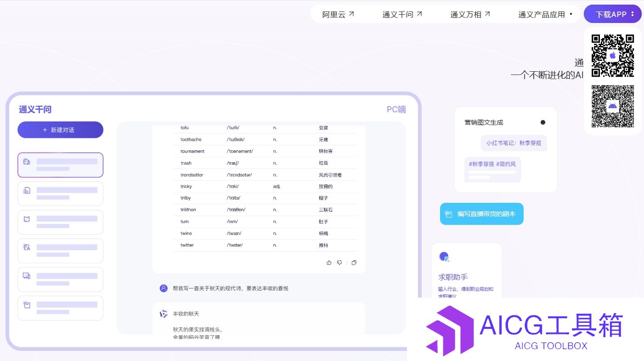
Task: Click the 营销图文生成 card title
Action: tap(484, 122)
